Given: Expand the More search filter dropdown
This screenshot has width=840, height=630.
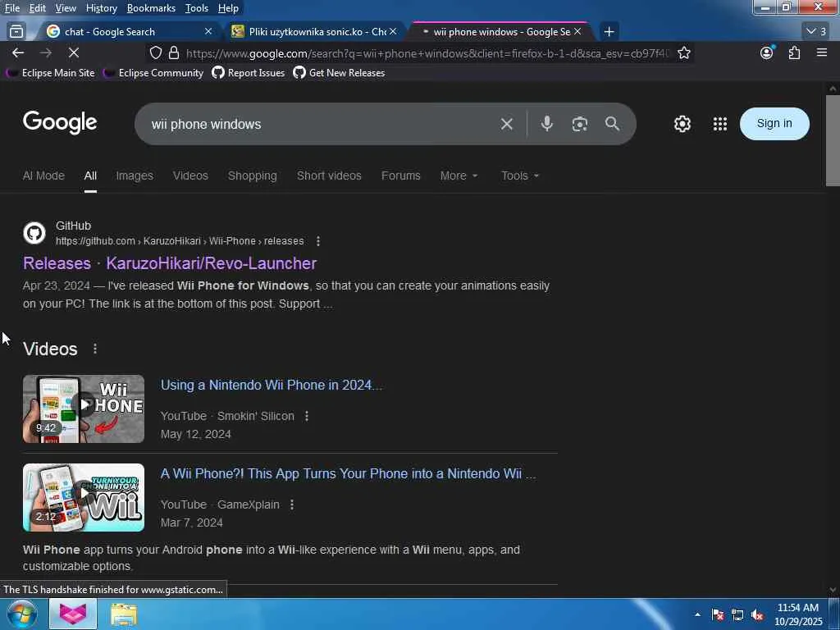Looking at the screenshot, I should click(459, 176).
